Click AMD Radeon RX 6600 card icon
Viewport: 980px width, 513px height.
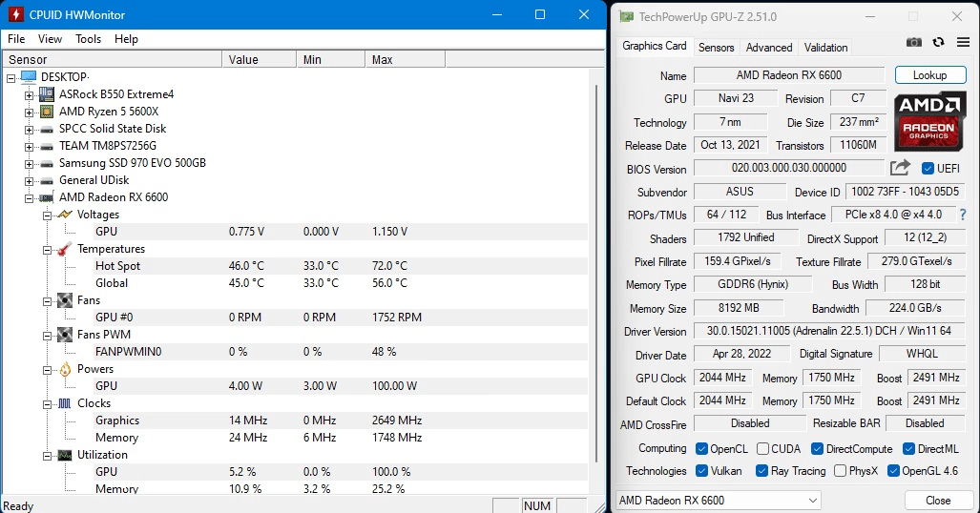(x=46, y=198)
